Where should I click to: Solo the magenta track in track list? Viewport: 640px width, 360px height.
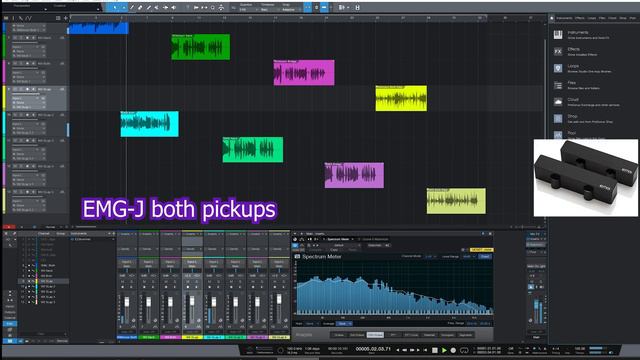pos(22,64)
